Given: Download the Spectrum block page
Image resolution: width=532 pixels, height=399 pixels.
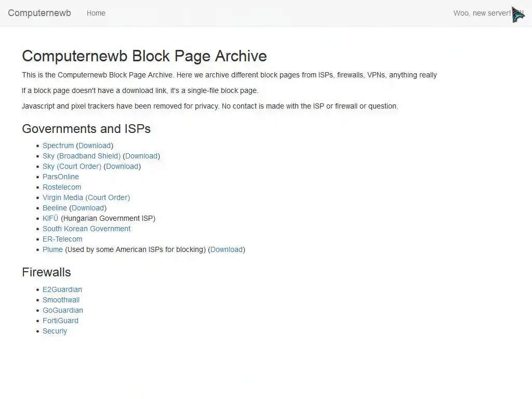Looking at the screenshot, I should [95, 145].
